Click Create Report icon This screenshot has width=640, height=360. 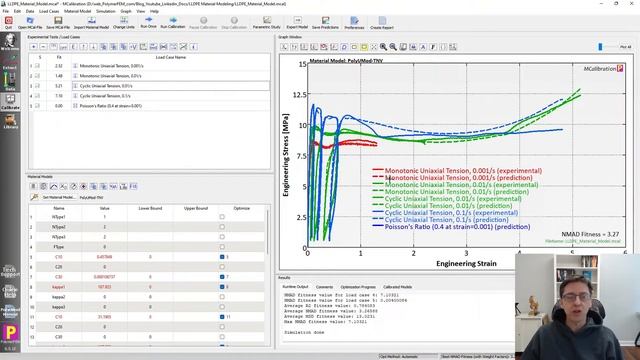tap(382, 22)
